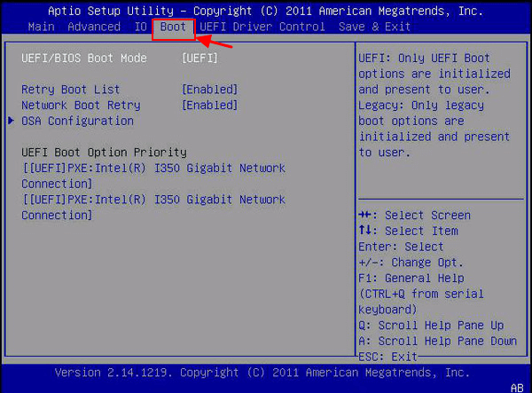Click the 'UEFI: Only UEFI Boot' help text

(424, 59)
